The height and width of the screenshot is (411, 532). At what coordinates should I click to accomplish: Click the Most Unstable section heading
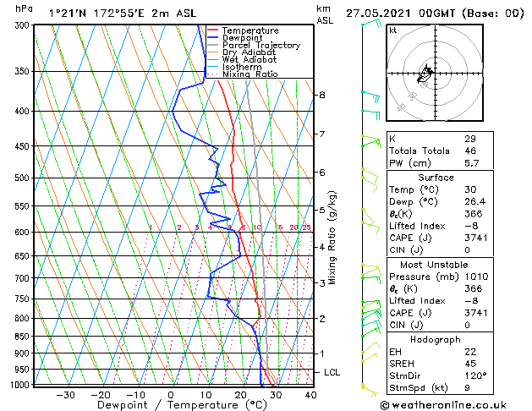pyautogui.click(x=434, y=265)
